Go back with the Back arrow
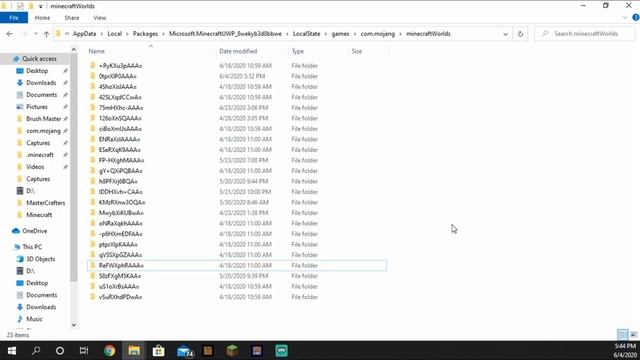 click(10, 34)
